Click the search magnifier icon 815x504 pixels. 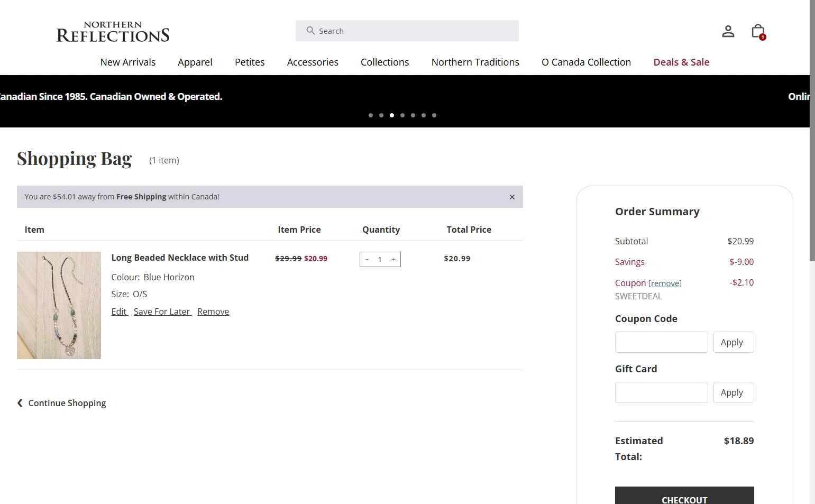tap(310, 31)
